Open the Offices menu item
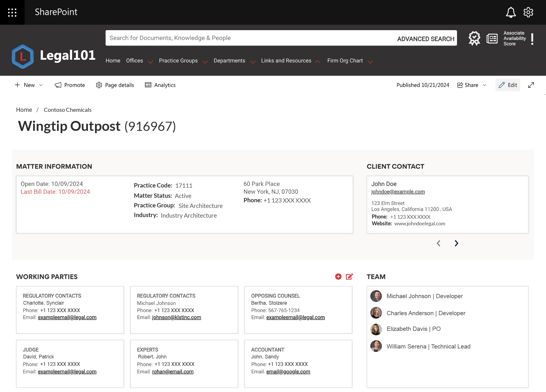546x392 pixels. 135,61
